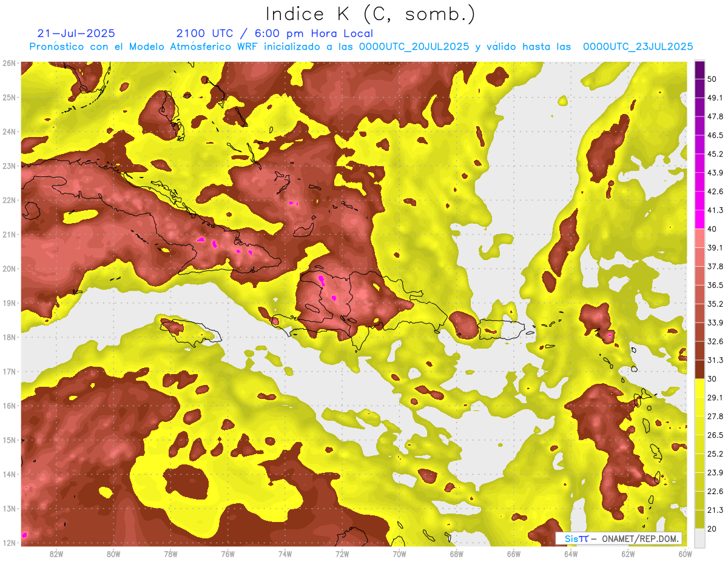728x562 pixels.
Task: Click the color bar value "43.9"
Action: [x=715, y=173]
